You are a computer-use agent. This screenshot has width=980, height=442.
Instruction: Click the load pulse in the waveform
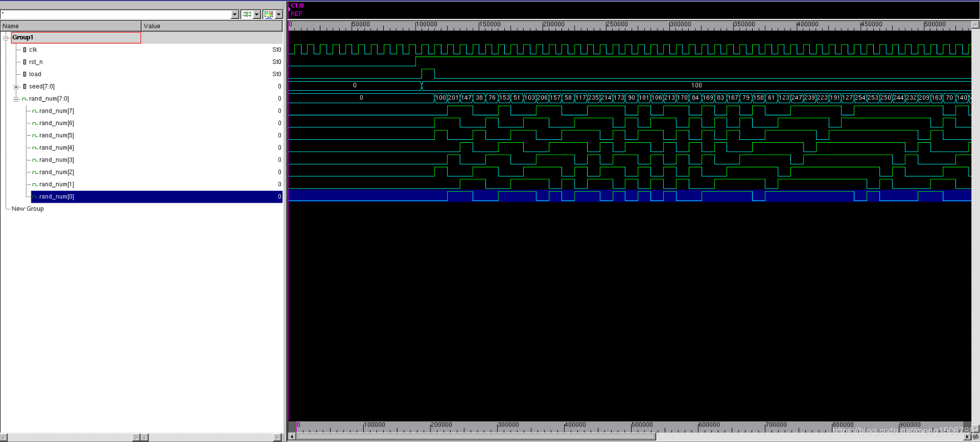[428, 73]
